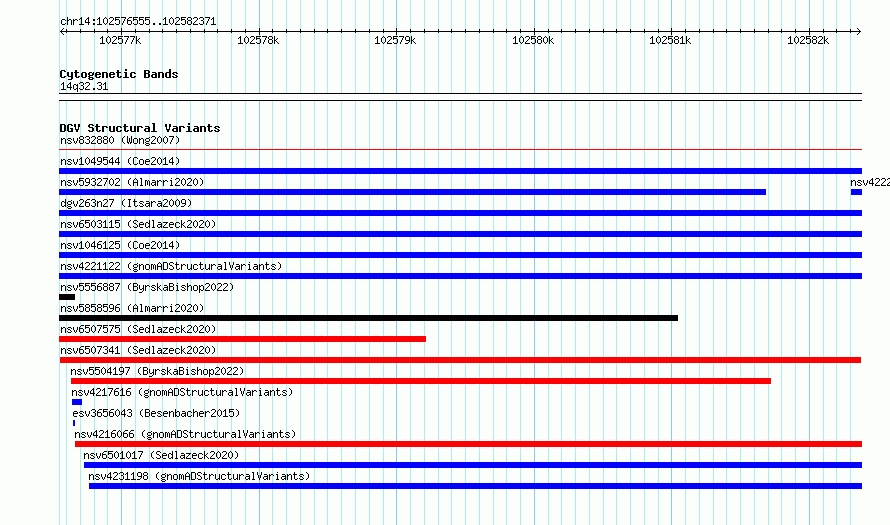Click the 102581k ruler tick label
This screenshot has width=890, height=525.
click(x=670, y=40)
